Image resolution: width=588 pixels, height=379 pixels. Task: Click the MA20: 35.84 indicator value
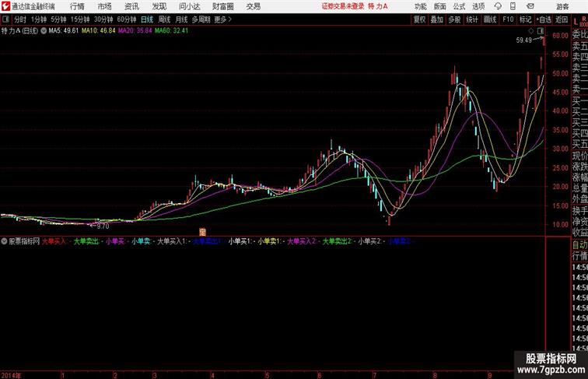pyautogui.click(x=135, y=31)
